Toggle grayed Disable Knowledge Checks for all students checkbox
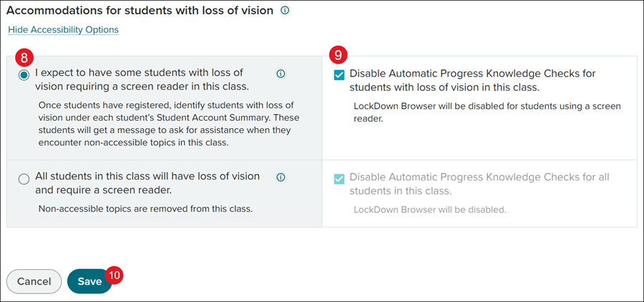The image size is (644, 302). [x=339, y=179]
